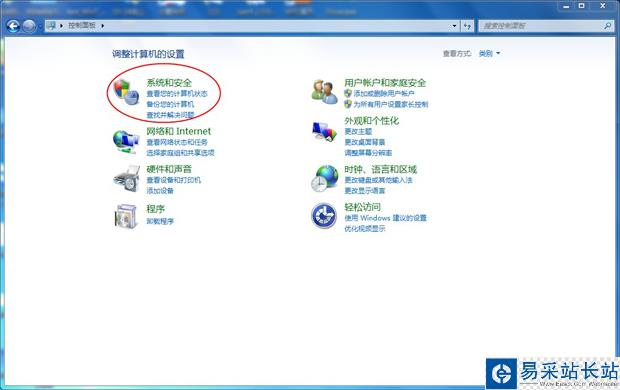
Task: Open the 外观和个性化 heading link
Action: tap(371, 121)
